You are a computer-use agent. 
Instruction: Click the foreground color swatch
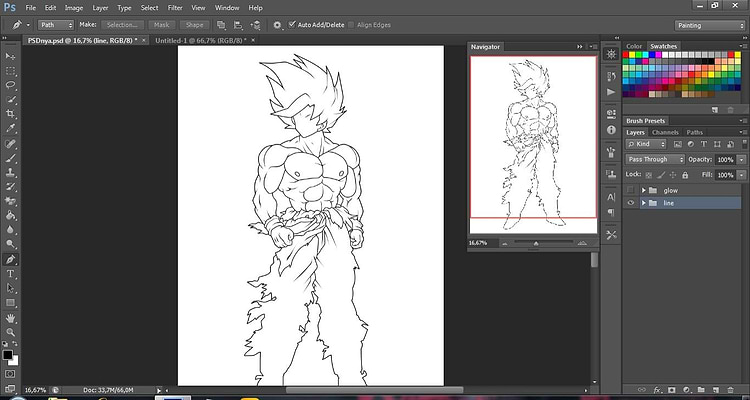pyautogui.click(x=8, y=355)
